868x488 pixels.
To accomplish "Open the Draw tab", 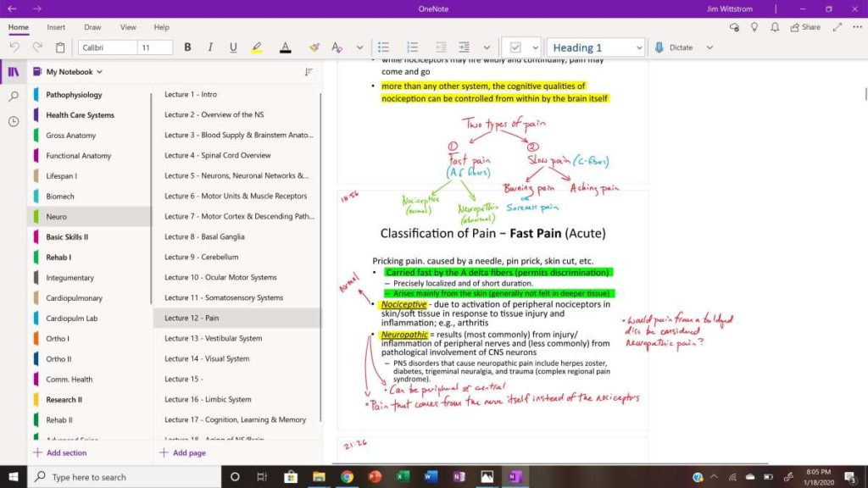I will [92, 27].
